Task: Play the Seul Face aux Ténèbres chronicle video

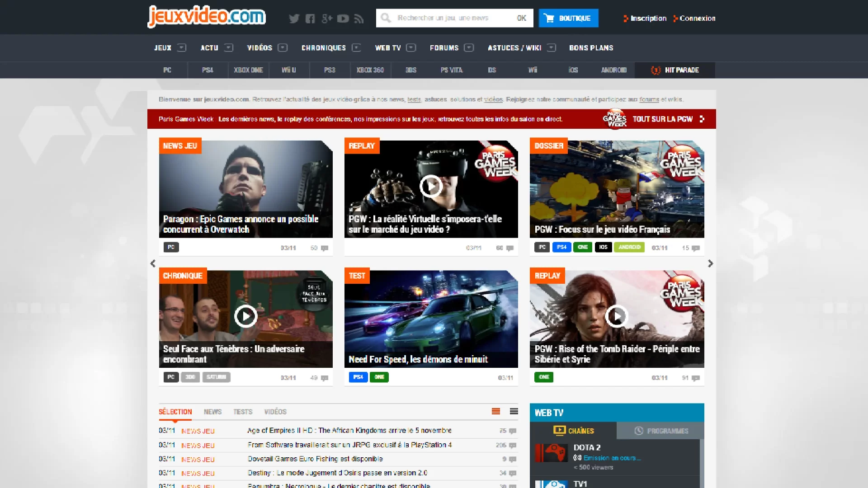Action: tap(245, 316)
